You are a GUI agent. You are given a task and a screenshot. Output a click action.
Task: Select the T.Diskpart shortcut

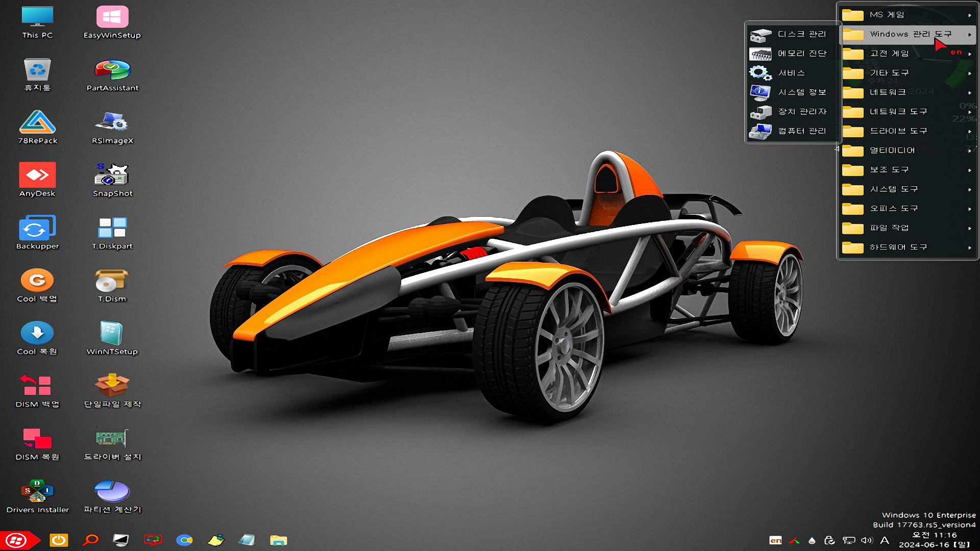[112, 233]
